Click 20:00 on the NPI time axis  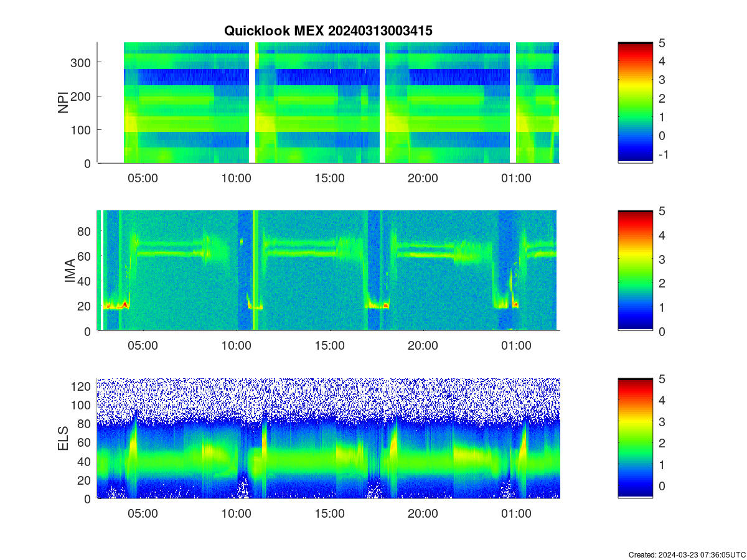[x=423, y=178]
